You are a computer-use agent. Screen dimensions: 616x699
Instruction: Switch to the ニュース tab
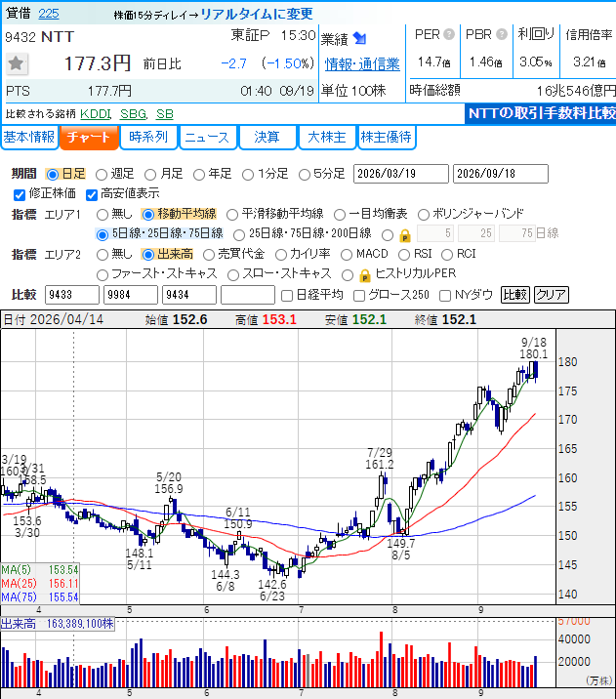tap(207, 137)
